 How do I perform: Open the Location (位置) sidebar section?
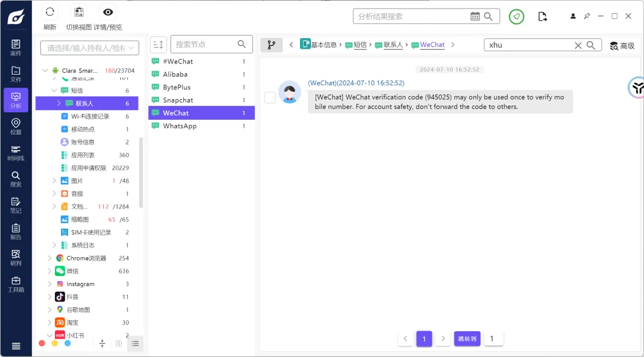tap(15, 127)
